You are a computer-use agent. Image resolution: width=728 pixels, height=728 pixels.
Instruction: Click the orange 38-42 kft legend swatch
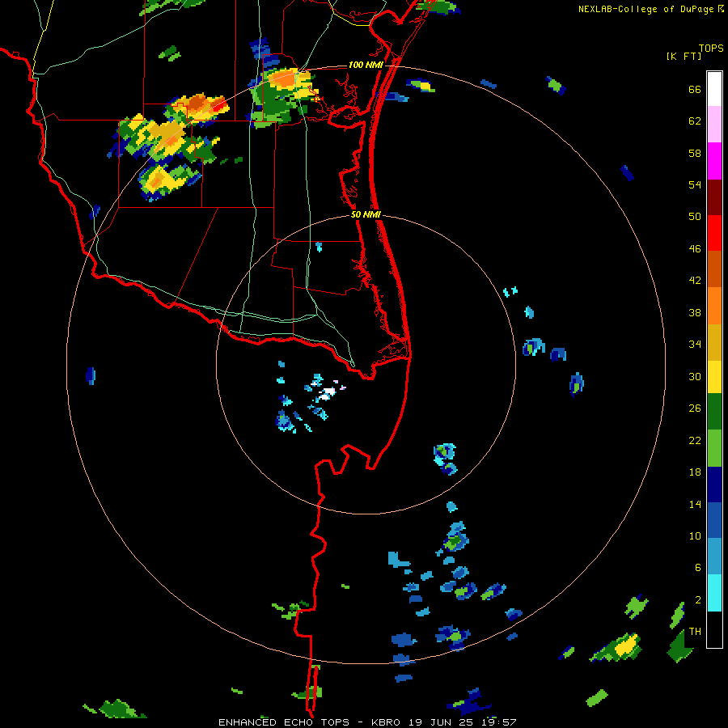[714, 306]
